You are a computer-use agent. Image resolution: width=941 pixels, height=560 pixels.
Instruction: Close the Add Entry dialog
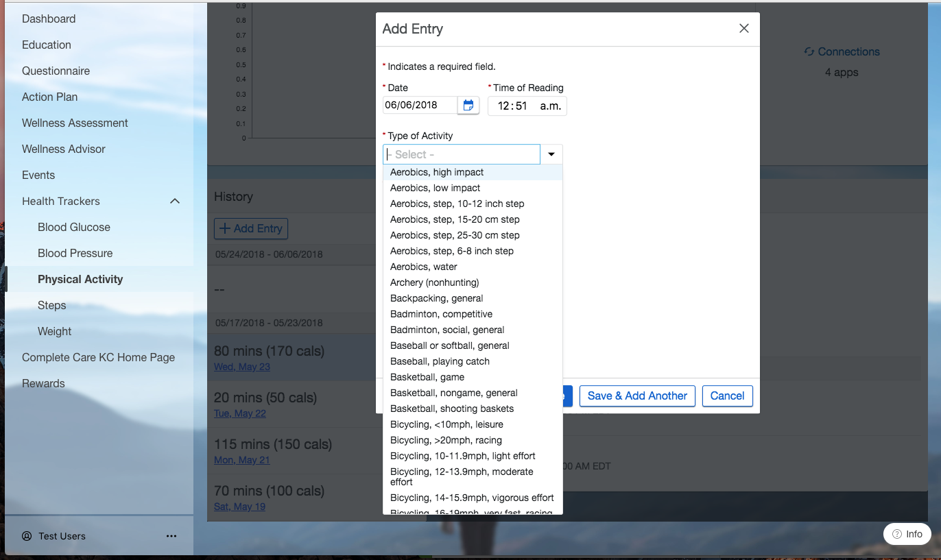point(743,28)
